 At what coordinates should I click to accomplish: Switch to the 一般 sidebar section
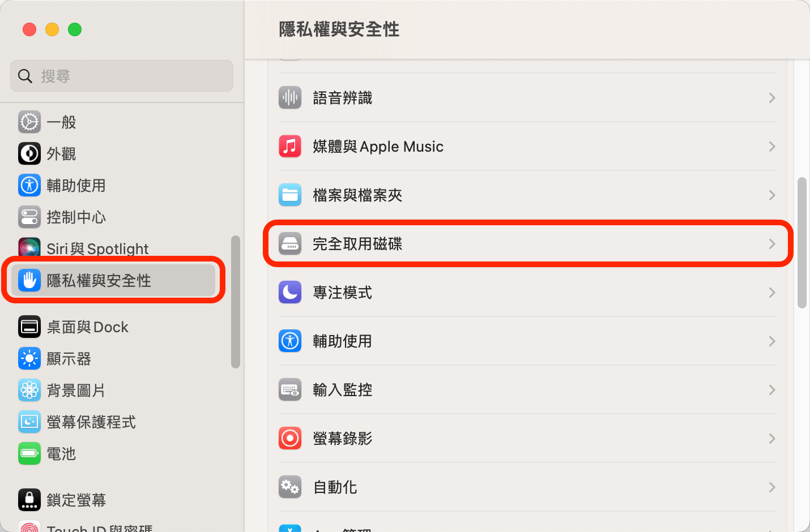click(x=62, y=122)
